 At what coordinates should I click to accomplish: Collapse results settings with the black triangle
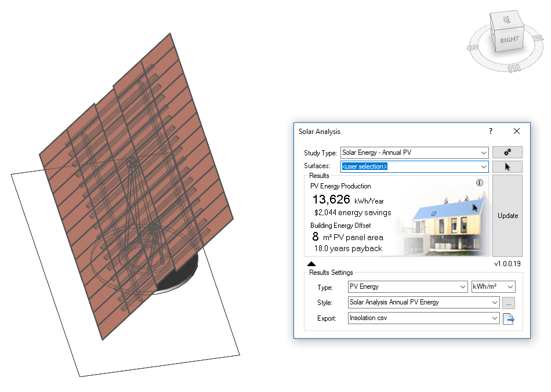pos(311,264)
